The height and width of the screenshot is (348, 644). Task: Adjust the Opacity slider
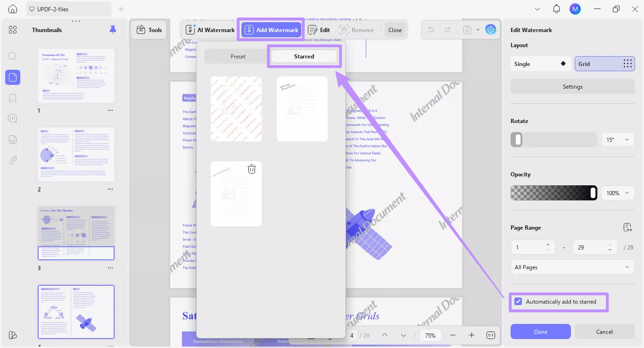[593, 193]
